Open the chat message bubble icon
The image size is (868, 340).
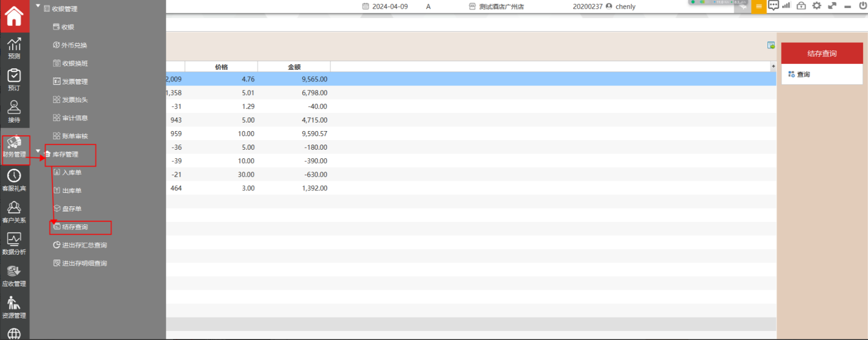tap(773, 6)
